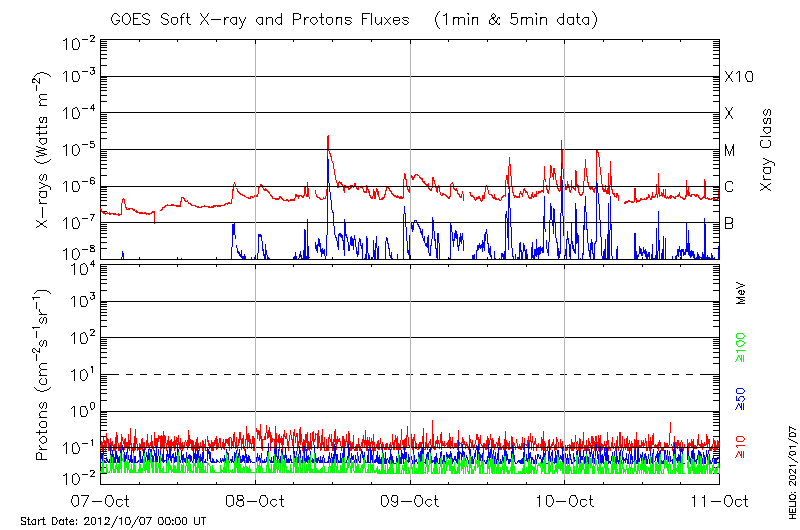
Task: Click the Protons y-axis label
Action: point(44,374)
